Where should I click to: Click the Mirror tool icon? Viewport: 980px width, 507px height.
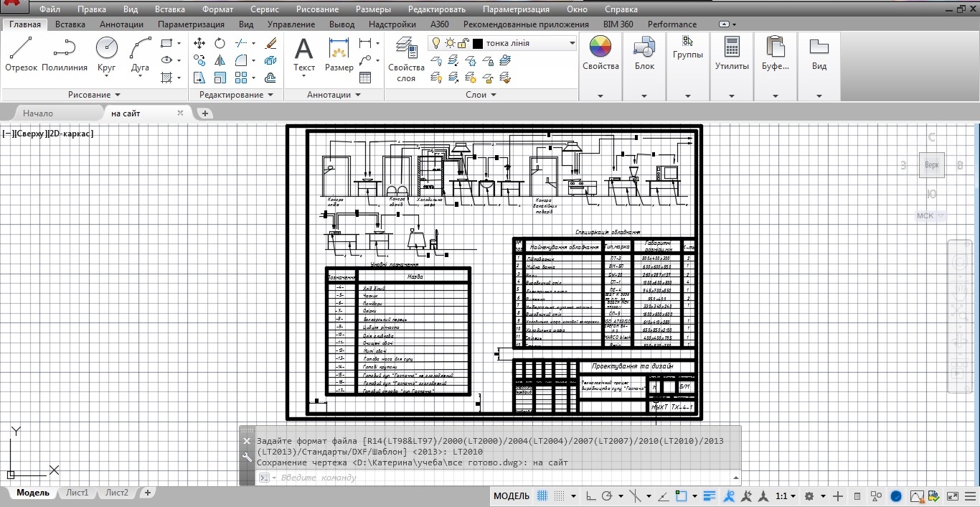pyautogui.click(x=220, y=60)
